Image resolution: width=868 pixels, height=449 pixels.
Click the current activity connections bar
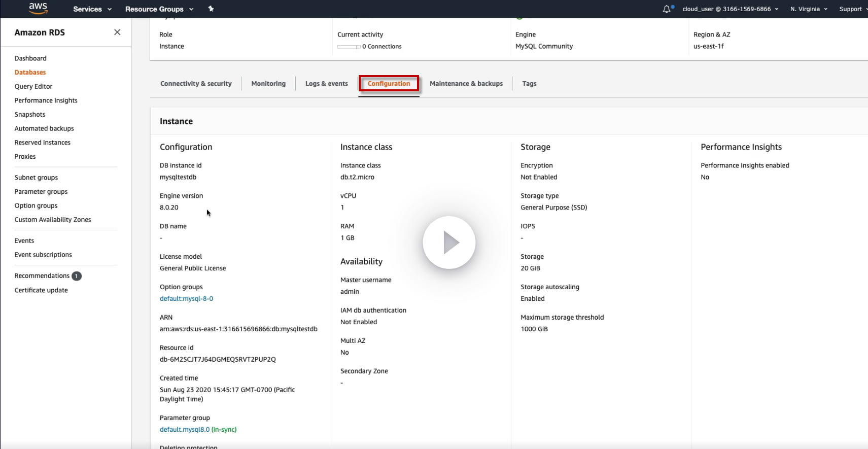pyautogui.click(x=349, y=47)
